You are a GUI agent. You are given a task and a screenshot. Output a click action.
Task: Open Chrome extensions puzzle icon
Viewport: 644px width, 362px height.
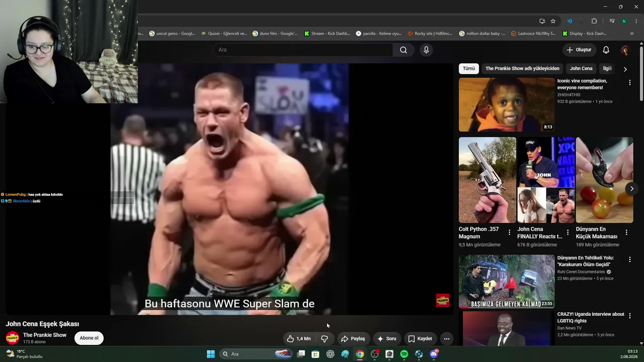pyautogui.click(x=594, y=21)
